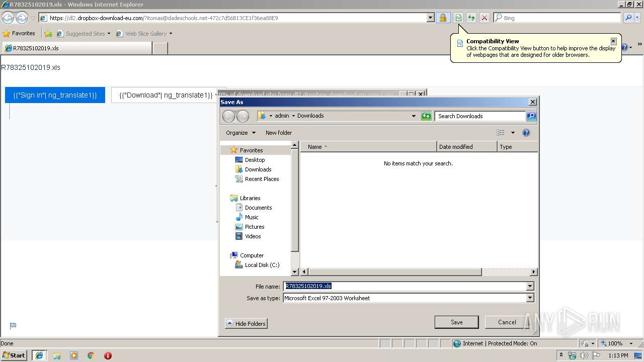Click the Save As dialog help icon
This screenshot has height=362, width=644.
(526, 133)
